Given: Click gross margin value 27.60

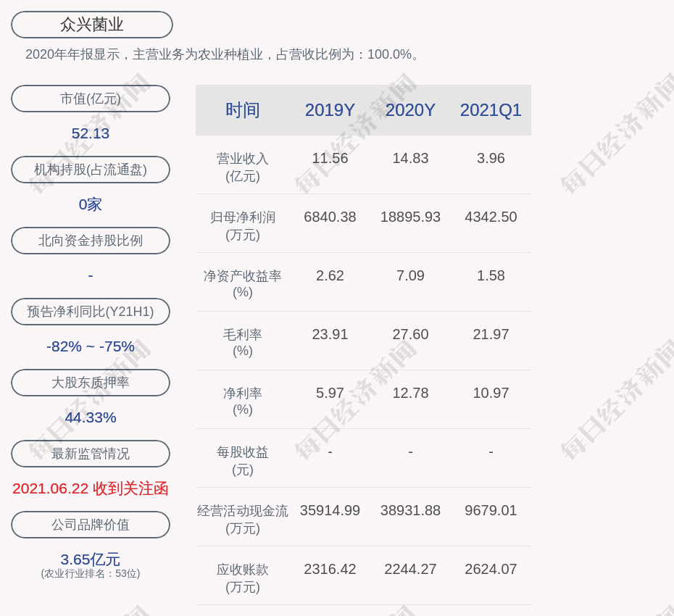Looking at the screenshot, I should [x=410, y=334].
